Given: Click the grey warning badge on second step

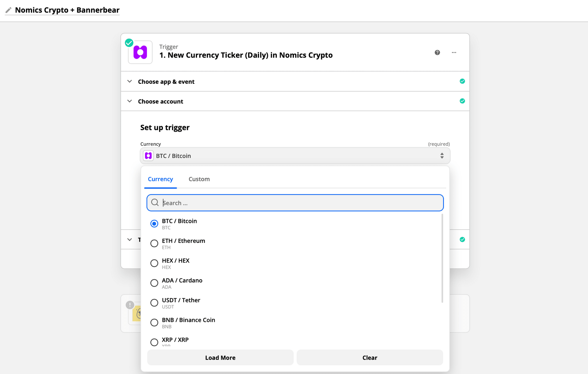Looking at the screenshot, I should coord(130,305).
